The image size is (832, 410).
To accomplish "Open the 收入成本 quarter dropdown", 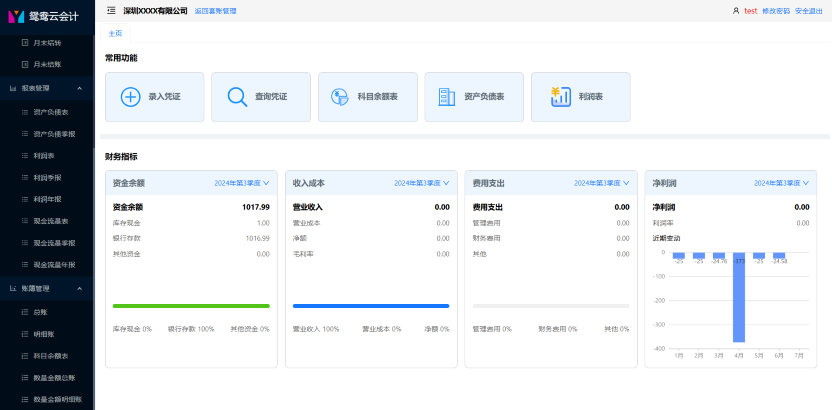I will [421, 183].
